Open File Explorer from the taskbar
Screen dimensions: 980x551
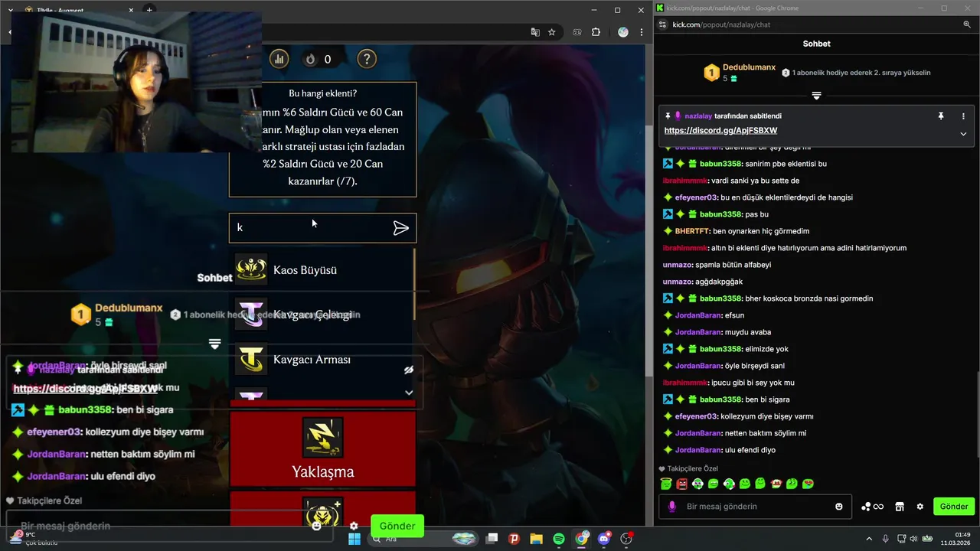pyautogui.click(x=536, y=539)
